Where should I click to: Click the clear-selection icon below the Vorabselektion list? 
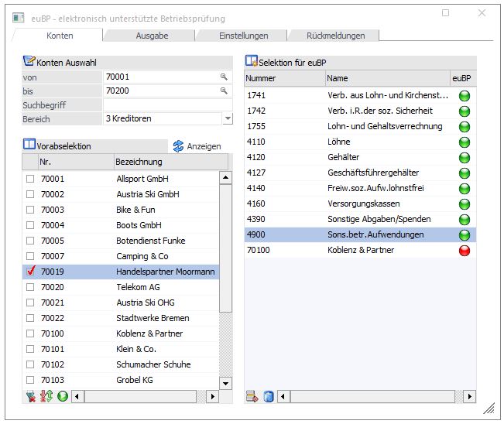tap(31, 396)
